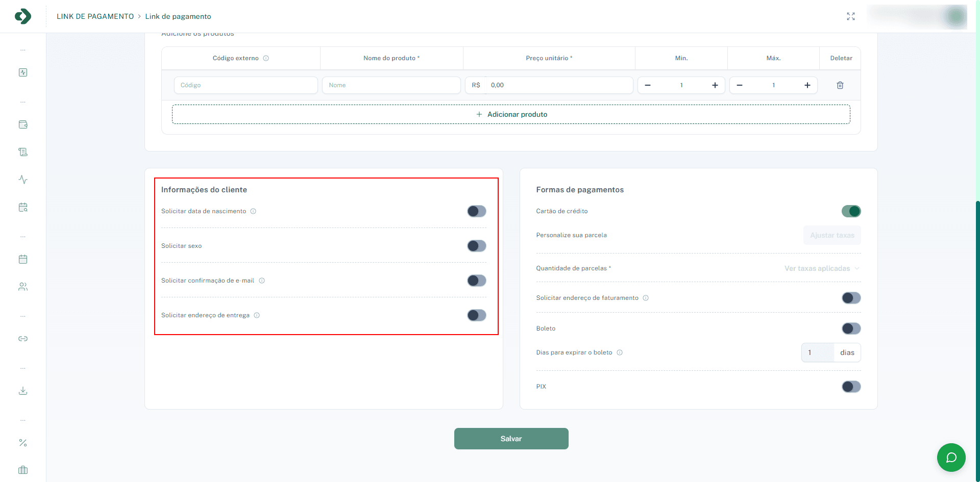
Task: Open the calendar search sidebar icon
Action: (23, 207)
